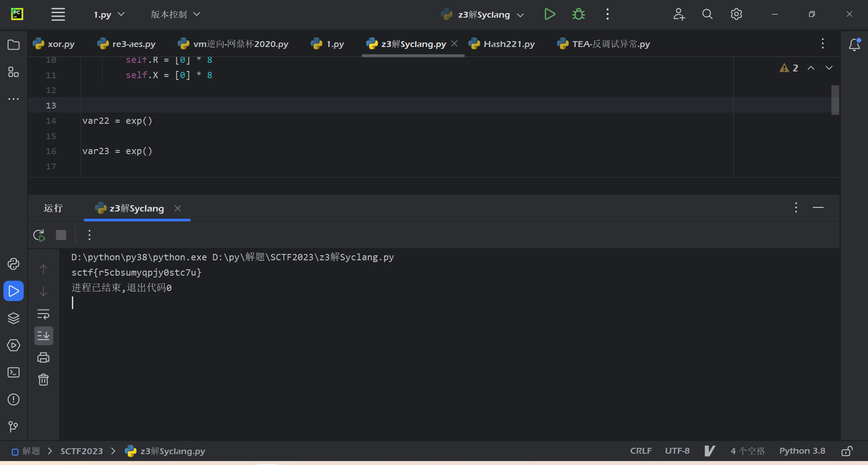Open the Problems tool window
Image resolution: width=868 pixels, height=465 pixels.
(14, 399)
